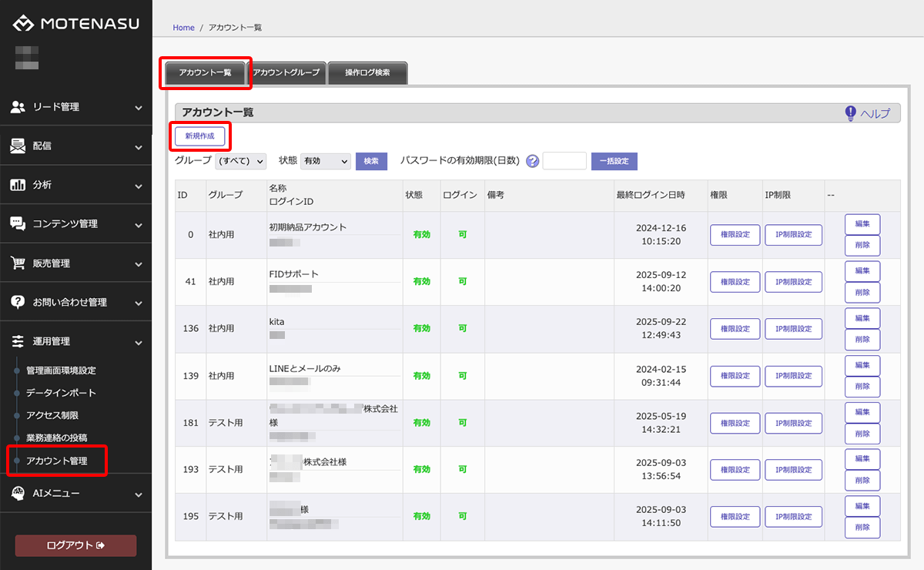Expand the リード管理 sidebar chevron
Screen dimensions: 924x570
tap(138, 108)
